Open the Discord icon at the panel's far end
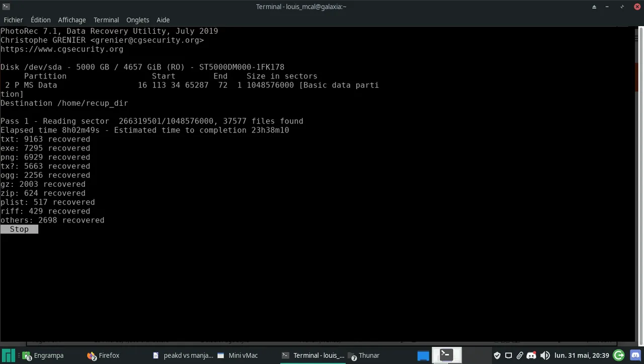This screenshot has width=644, height=364. pyautogui.click(x=635, y=355)
